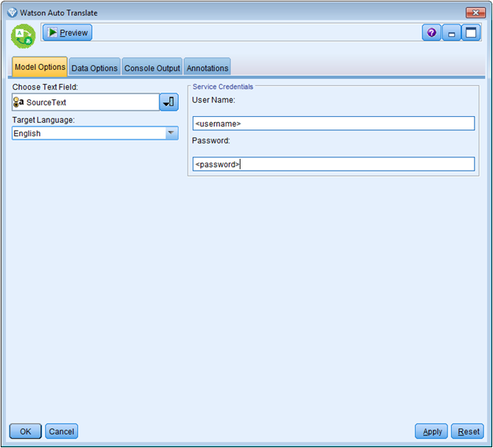Click the User Name input field
Screen dimensions: 493x448
[x=333, y=124]
